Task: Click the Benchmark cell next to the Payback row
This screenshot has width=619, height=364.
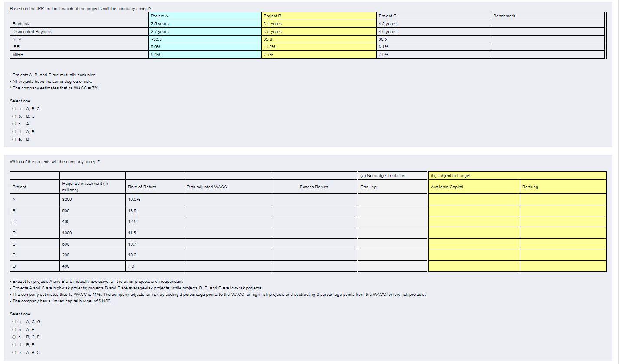Action: (x=547, y=23)
